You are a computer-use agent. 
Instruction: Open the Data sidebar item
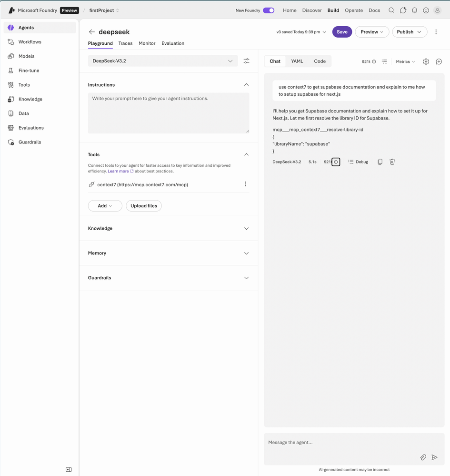click(40, 113)
